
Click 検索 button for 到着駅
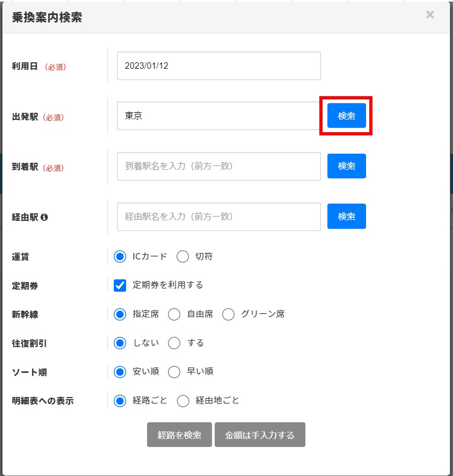pos(346,166)
